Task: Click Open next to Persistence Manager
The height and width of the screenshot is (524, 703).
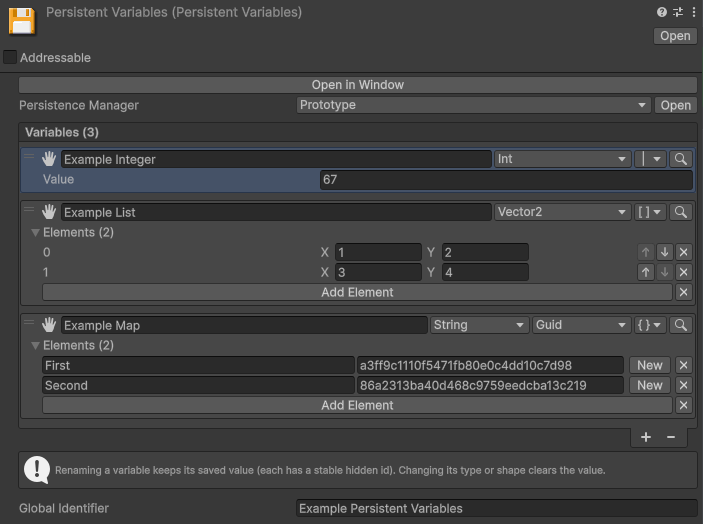Action: coord(676,105)
